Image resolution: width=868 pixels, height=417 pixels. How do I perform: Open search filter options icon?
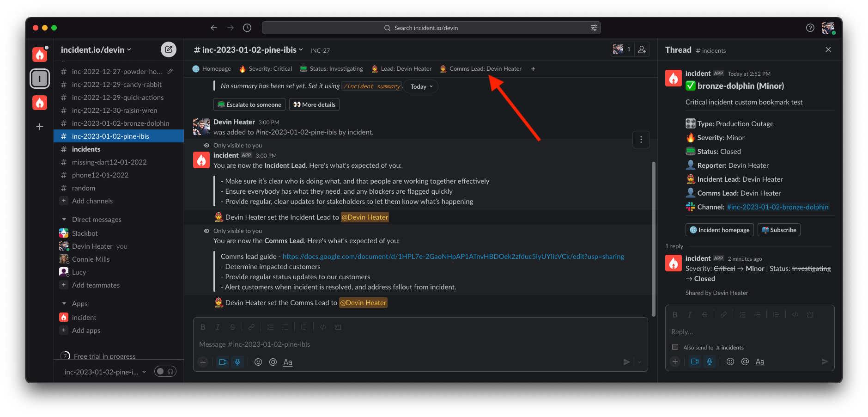click(x=594, y=28)
